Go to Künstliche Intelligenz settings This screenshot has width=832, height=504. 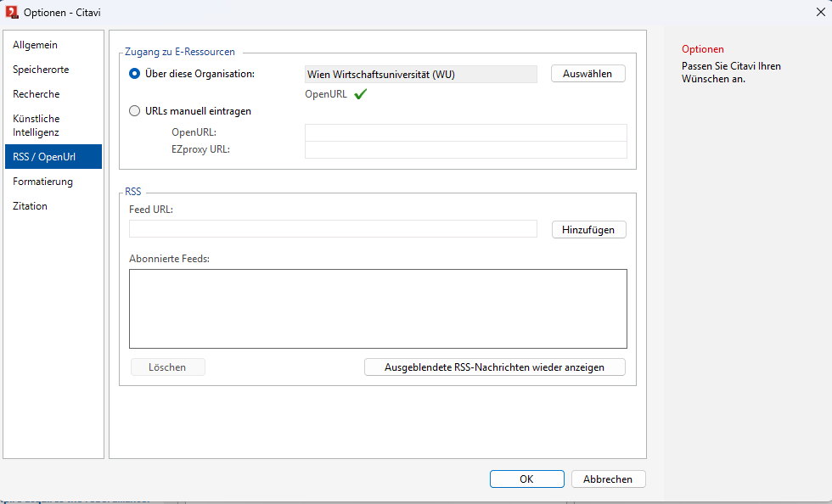36,126
